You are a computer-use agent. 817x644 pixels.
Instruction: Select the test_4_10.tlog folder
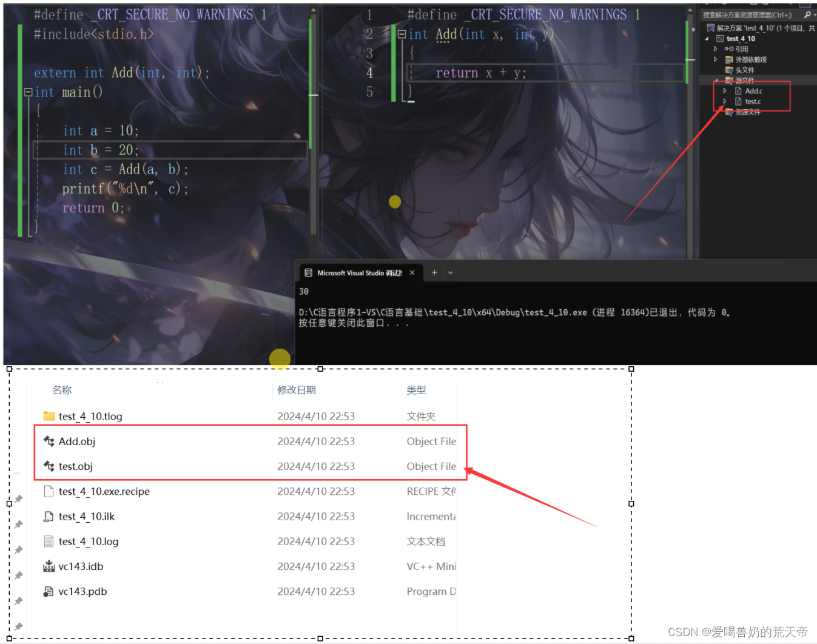point(90,417)
